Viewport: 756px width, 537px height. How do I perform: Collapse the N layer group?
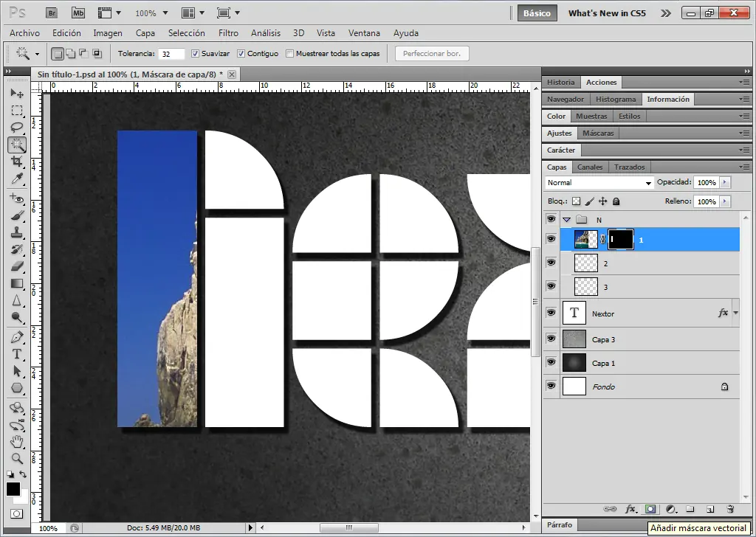pyautogui.click(x=567, y=220)
